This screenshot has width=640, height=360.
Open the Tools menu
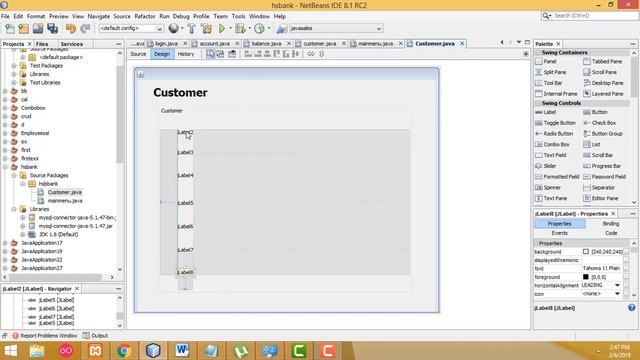click(238, 16)
